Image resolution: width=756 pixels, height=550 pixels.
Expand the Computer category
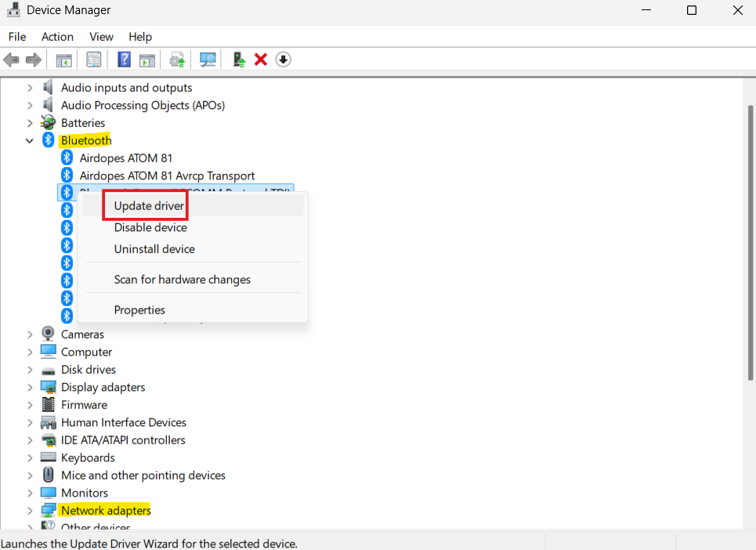(30, 353)
